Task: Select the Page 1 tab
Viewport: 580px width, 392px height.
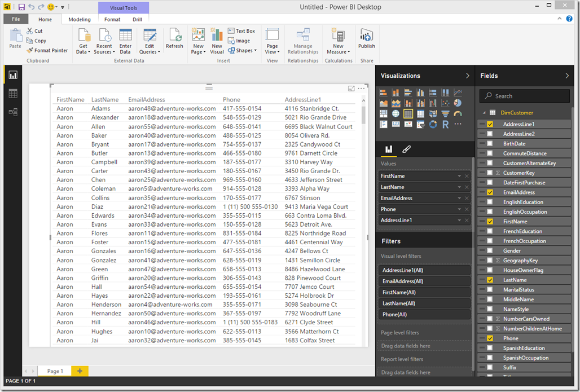Action: point(55,371)
